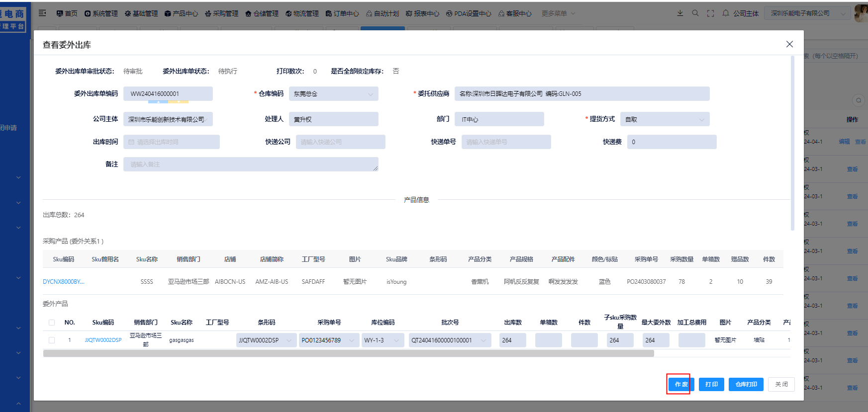
Task: Click the horizontal scrollbar under 委外产品 table
Action: click(348, 353)
